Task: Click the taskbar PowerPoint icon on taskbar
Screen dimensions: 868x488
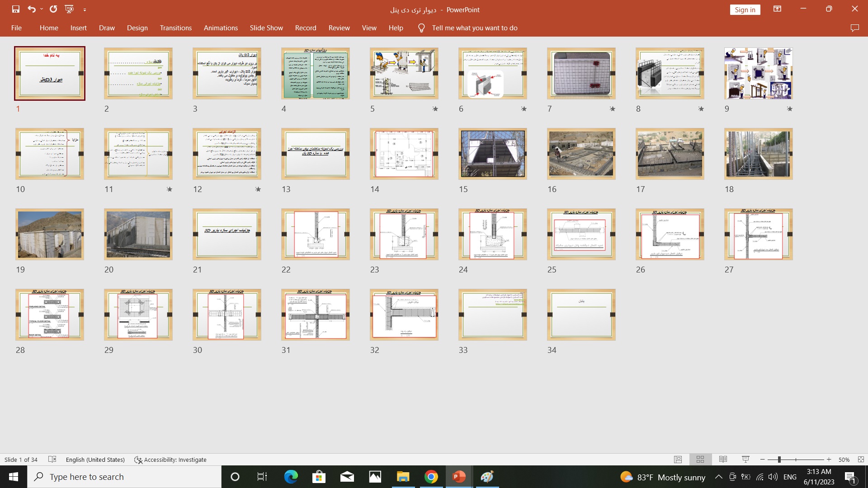Action: pyautogui.click(x=459, y=477)
